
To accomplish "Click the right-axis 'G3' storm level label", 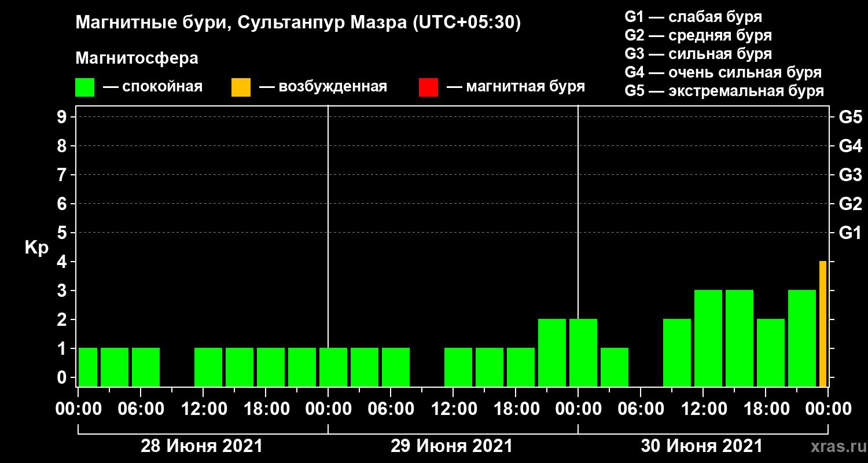I will pos(850,175).
